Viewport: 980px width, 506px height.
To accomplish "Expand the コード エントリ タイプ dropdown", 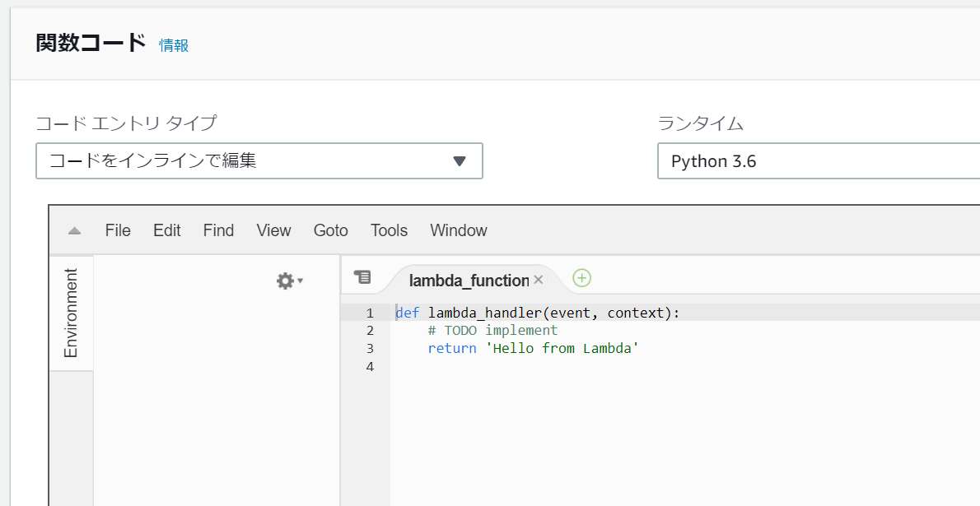I will point(259,161).
